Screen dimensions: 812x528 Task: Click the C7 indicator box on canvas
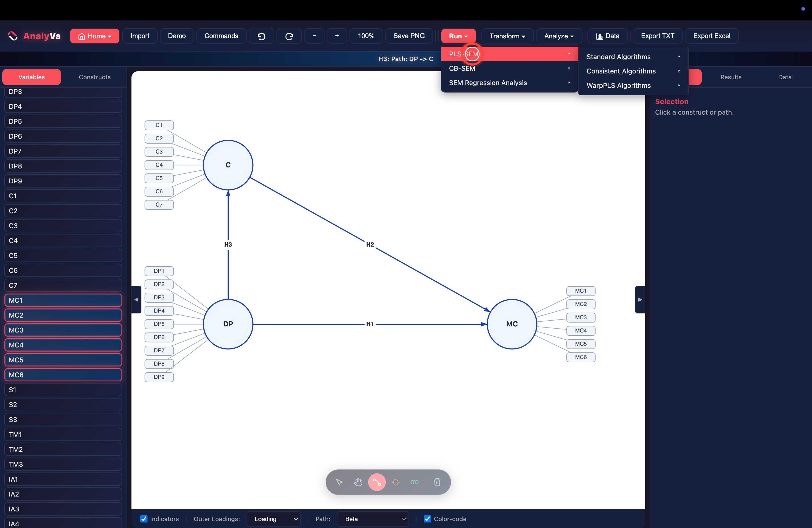159,205
